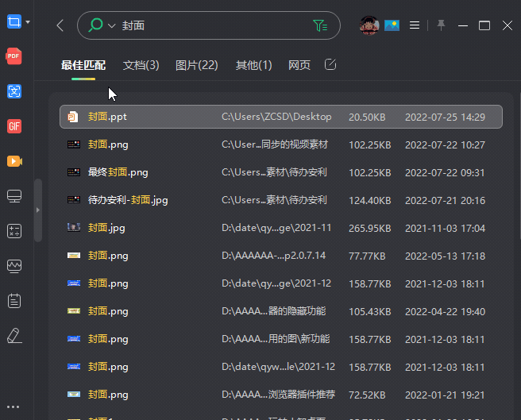Open the picture wallpaper icon
Image resolution: width=521 pixels, height=420 pixels.
pyautogui.click(x=392, y=25)
